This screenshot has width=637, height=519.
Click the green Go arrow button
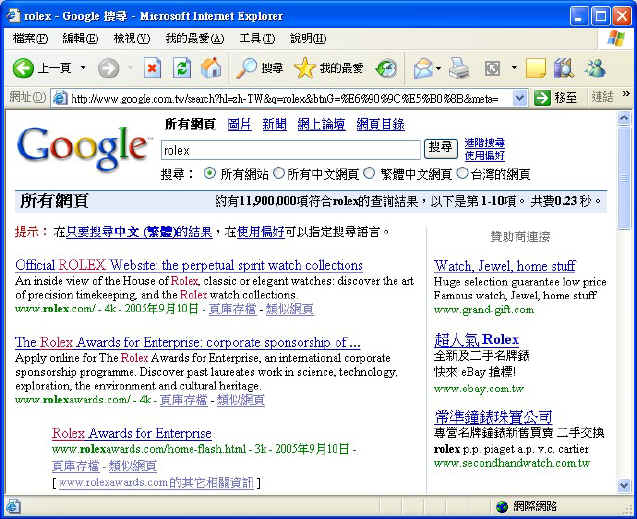(x=542, y=98)
